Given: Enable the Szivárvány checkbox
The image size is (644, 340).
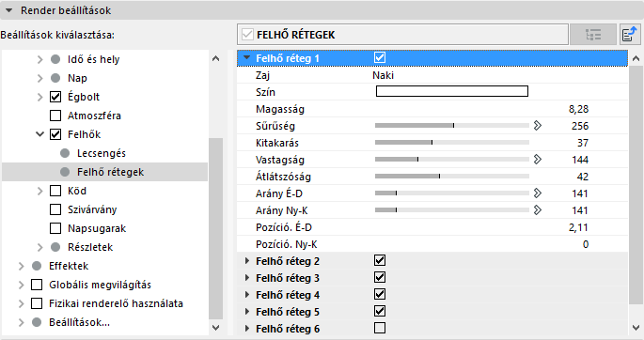Looking at the screenshot, I should (55, 209).
